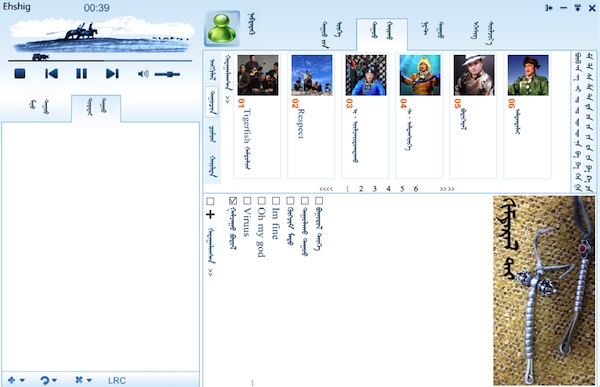Go to artist page 1

347,189
